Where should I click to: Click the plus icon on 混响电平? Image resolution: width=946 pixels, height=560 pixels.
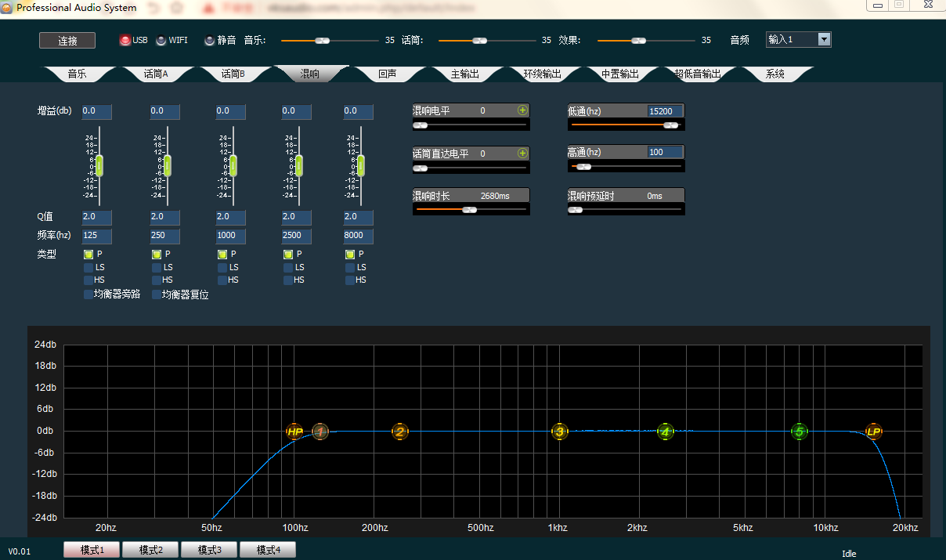[522, 110]
